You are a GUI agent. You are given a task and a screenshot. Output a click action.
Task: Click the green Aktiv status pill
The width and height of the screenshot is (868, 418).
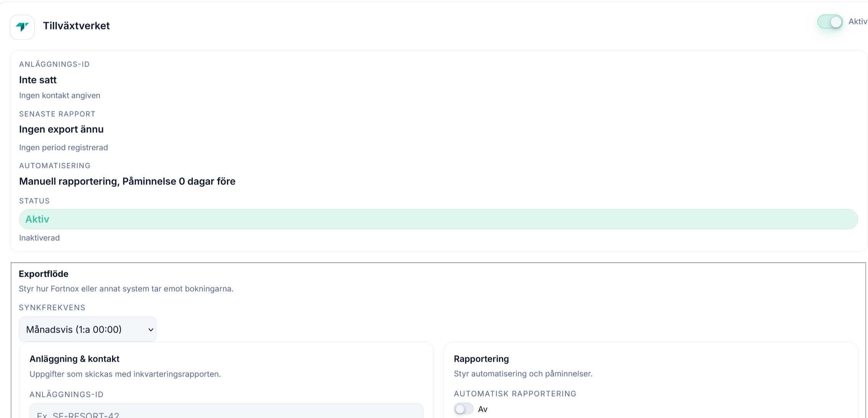[438, 219]
